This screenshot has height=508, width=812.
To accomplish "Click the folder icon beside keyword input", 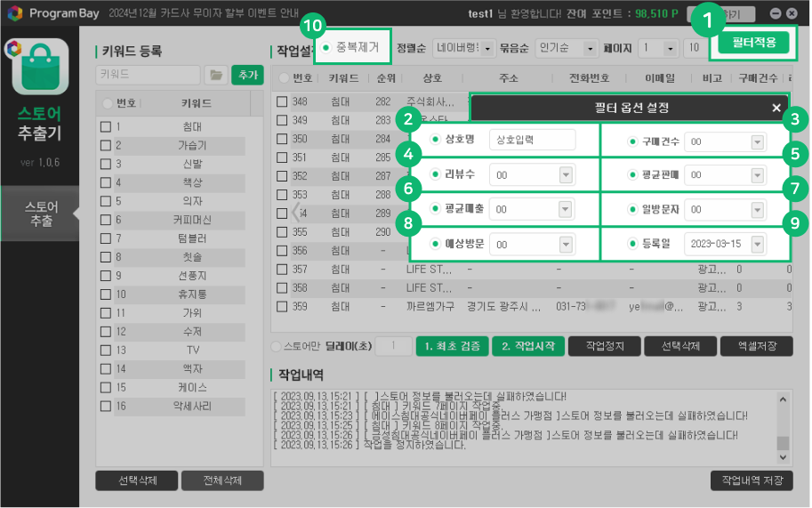I will 215,76.
